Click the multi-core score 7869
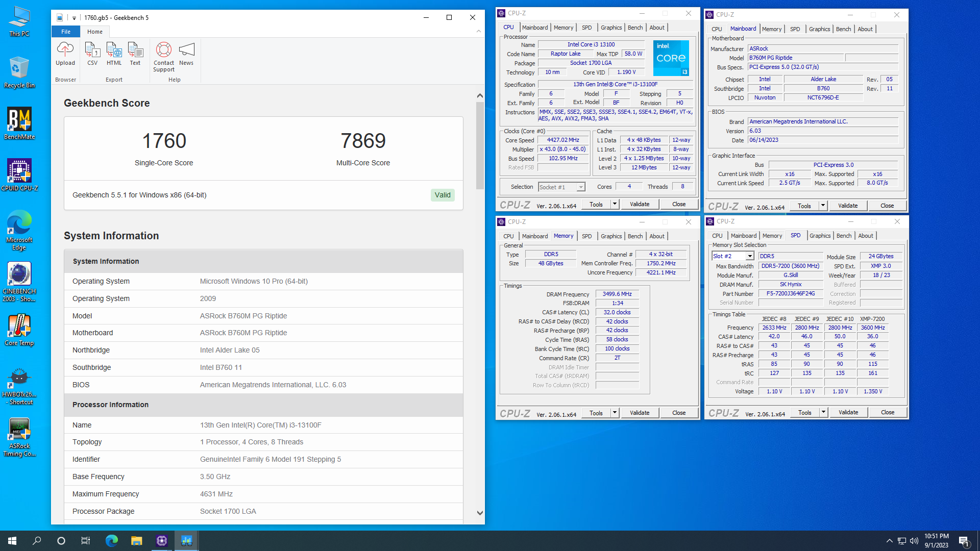The width and height of the screenshot is (980, 551). click(x=363, y=141)
